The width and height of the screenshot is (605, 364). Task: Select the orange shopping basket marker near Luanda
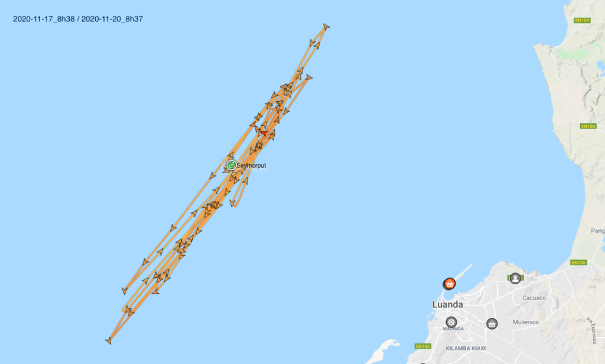[x=450, y=284]
